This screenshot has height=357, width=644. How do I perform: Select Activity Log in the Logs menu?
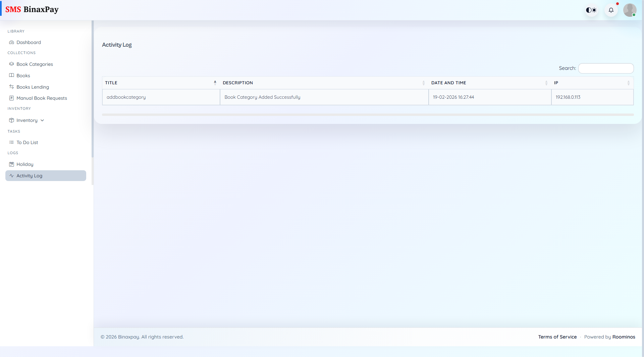point(29,175)
